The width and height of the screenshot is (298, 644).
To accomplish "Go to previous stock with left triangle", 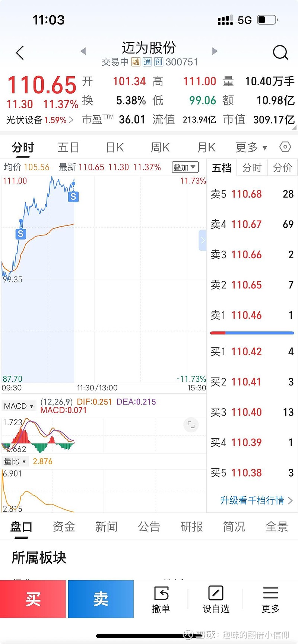I will coord(83,51).
